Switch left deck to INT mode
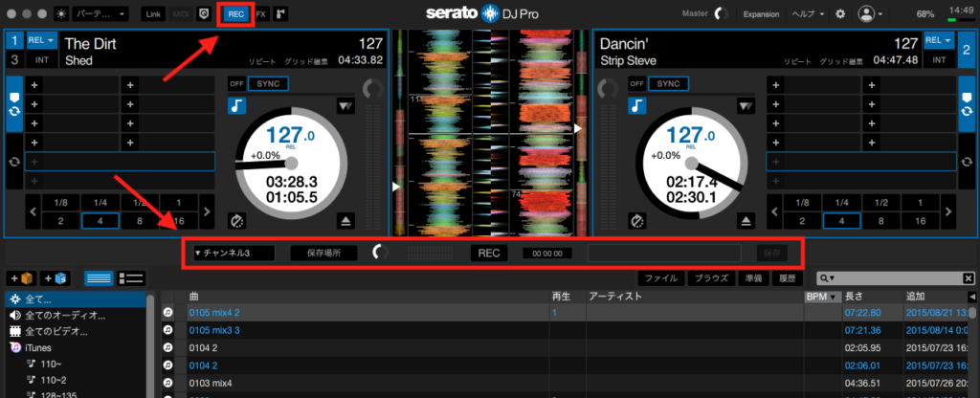The image size is (980, 398). [x=41, y=60]
